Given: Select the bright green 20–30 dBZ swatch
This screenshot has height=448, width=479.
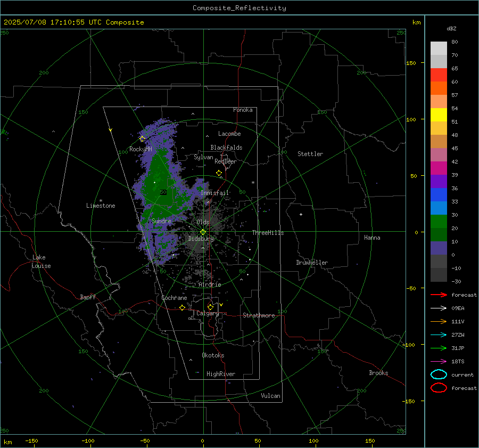Looking at the screenshot, I should click(439, 222).
